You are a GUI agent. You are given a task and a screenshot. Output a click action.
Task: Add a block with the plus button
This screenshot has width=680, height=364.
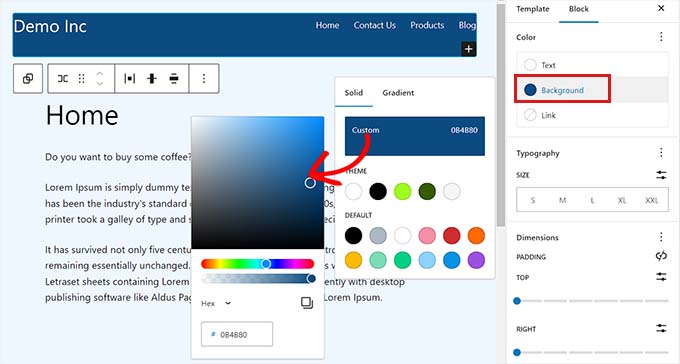[x=468, y=49]
